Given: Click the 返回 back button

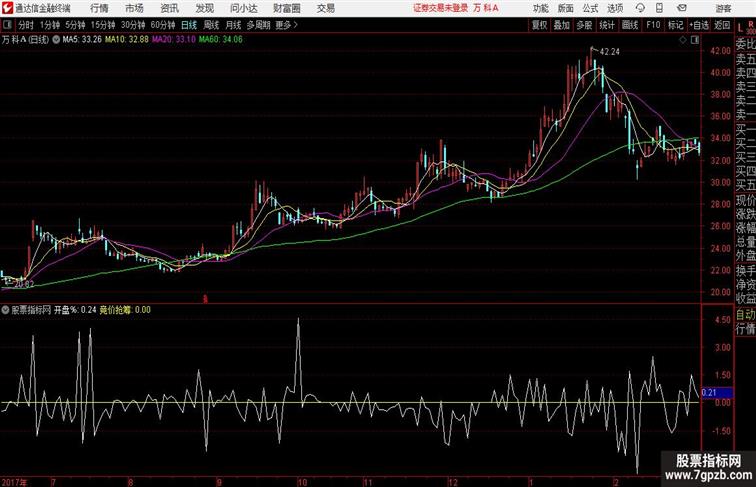Looking at the screenshot, I should pos(722,25).
